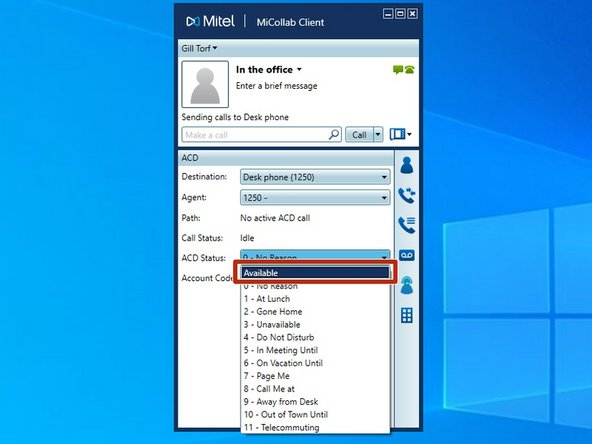Open the Call button dropdown arrow
This screenshot has height=444, width=592.
pos(378,134)
